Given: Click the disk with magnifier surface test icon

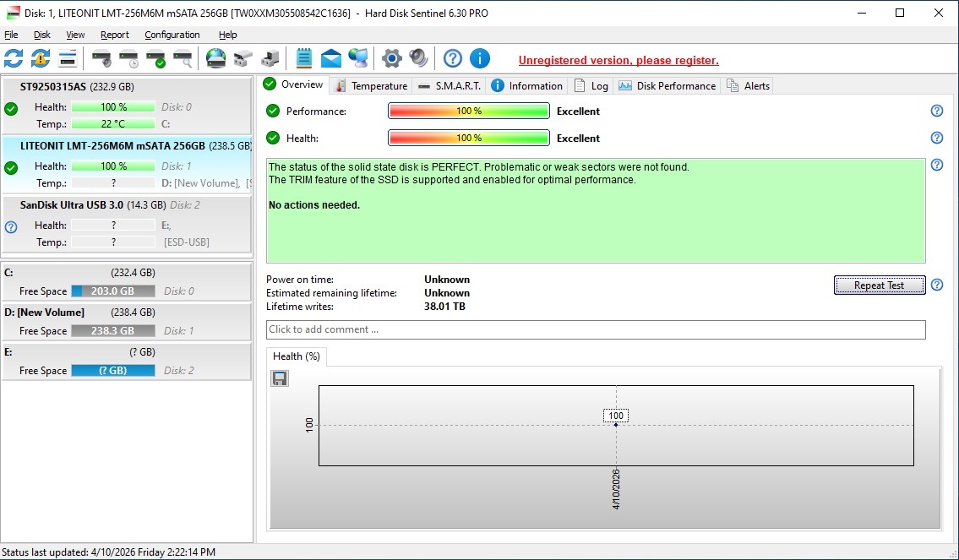Looking at the screenshot, I should [x=183, y=58].
